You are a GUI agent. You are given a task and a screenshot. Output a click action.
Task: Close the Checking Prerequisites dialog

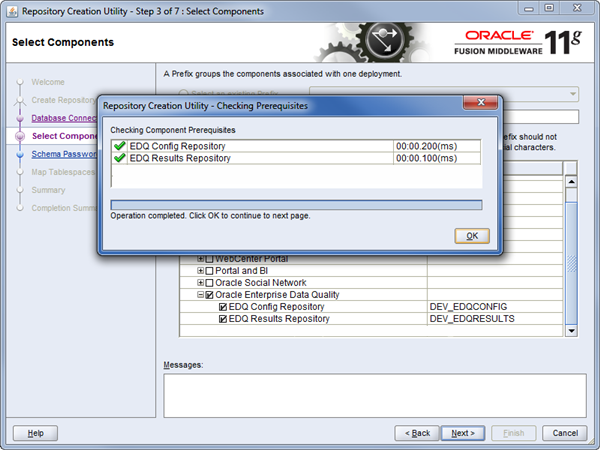click(481, 102)
